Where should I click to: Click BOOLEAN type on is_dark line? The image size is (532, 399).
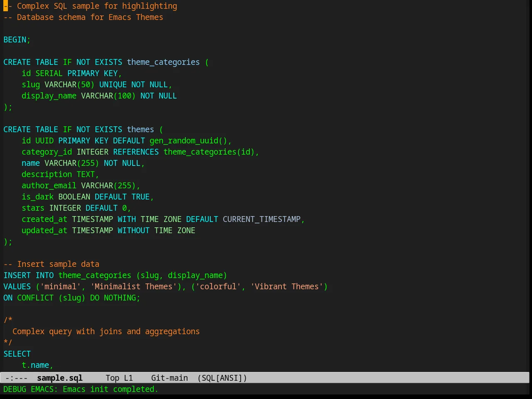pyautogui.click(x=74, y=197)
